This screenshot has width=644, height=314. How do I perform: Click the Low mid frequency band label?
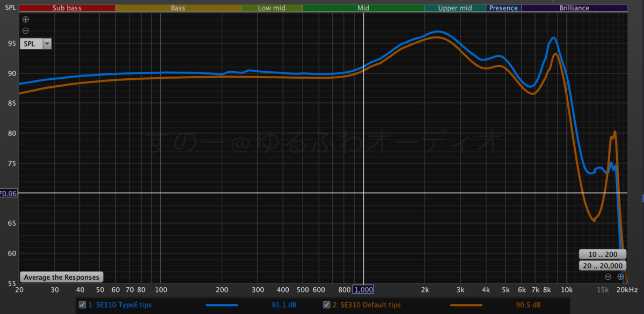272,8
